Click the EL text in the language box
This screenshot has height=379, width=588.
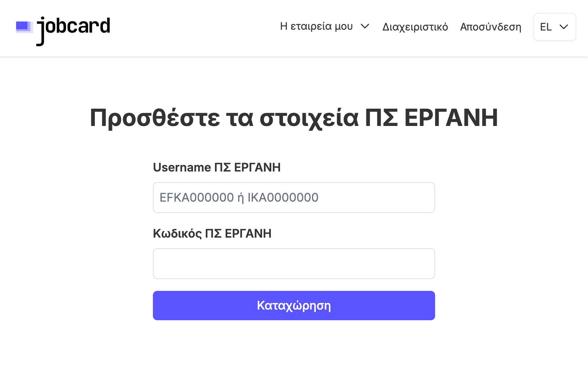tap(546, 27)
